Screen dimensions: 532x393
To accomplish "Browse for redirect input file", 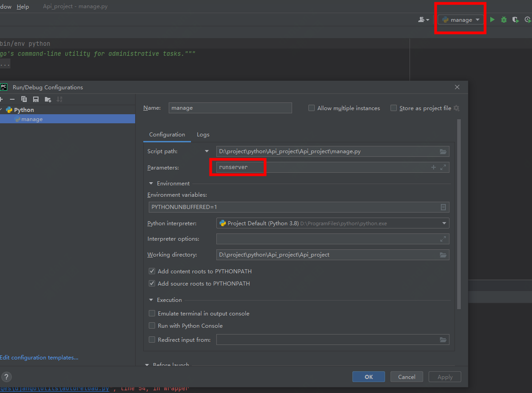I will 443,340.
